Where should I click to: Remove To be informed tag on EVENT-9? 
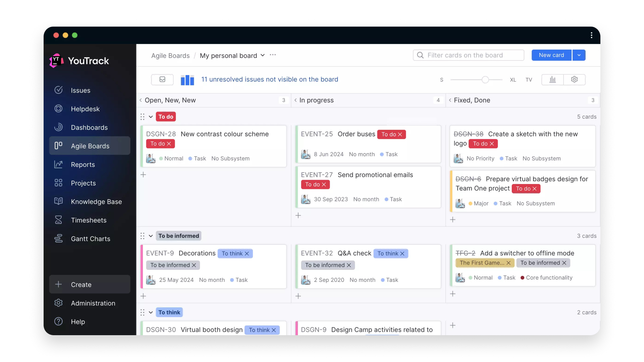pyautogui.click(x=194, y=265)
